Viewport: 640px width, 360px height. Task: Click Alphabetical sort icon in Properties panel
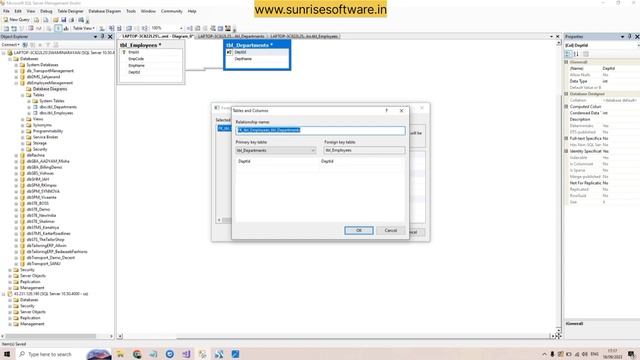576,54
